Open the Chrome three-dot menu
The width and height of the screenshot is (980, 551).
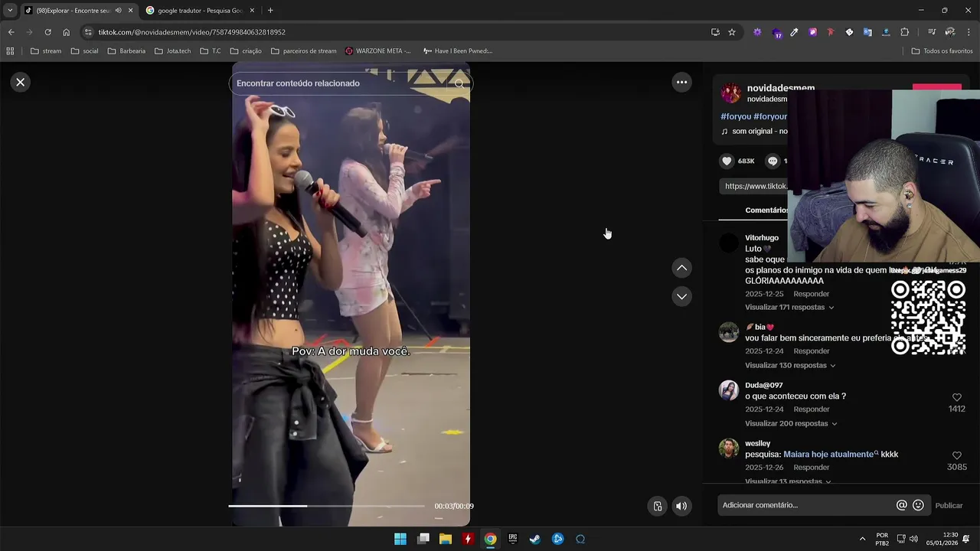click(x=969, y=32)
